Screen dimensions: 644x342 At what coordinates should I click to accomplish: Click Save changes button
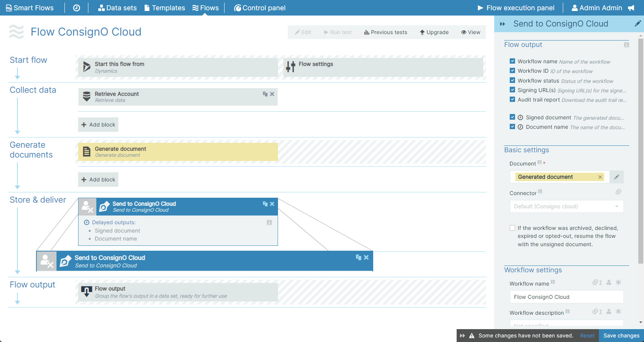point(621,336)
